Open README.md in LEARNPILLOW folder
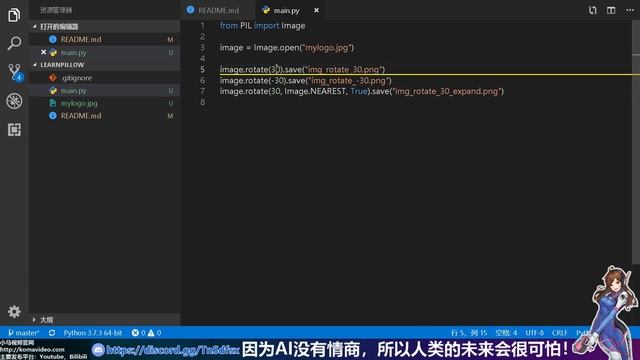640x360 pixels. coord(104,116)
